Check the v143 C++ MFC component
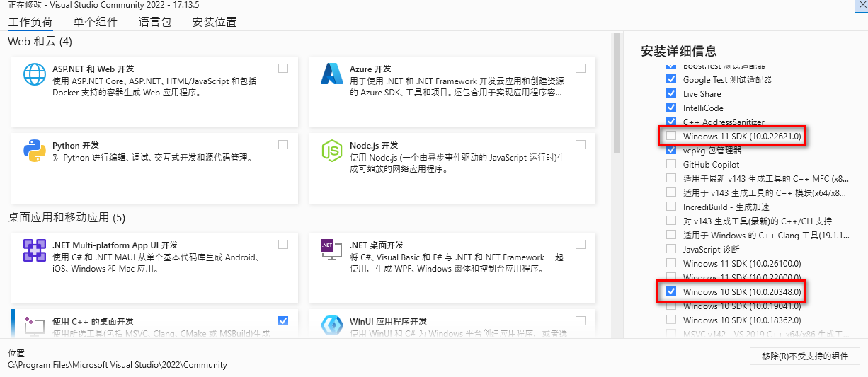868x377 pixels. click(x=671, y=178)
